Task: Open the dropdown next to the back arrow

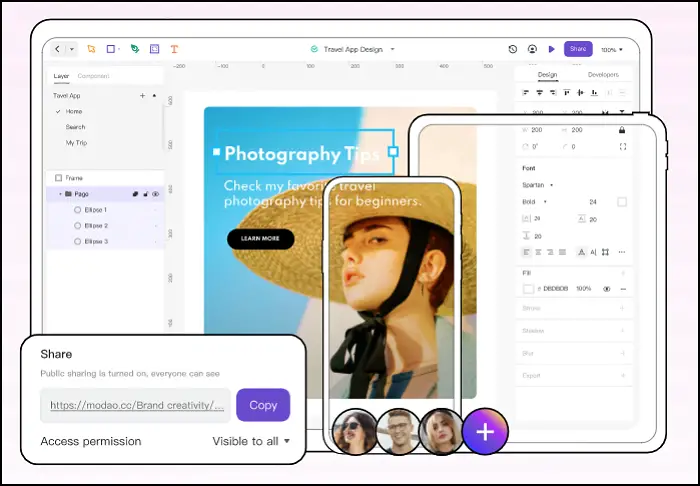Action: coord(71,49)
